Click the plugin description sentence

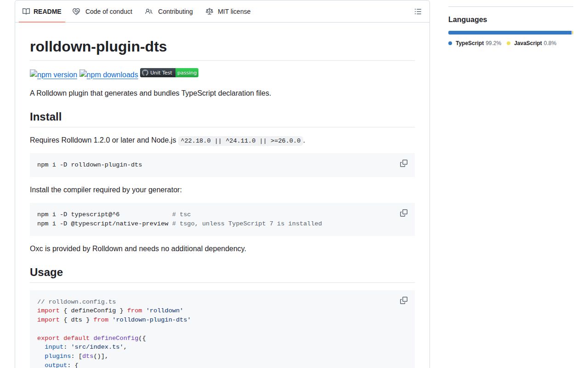coord(151,93)
